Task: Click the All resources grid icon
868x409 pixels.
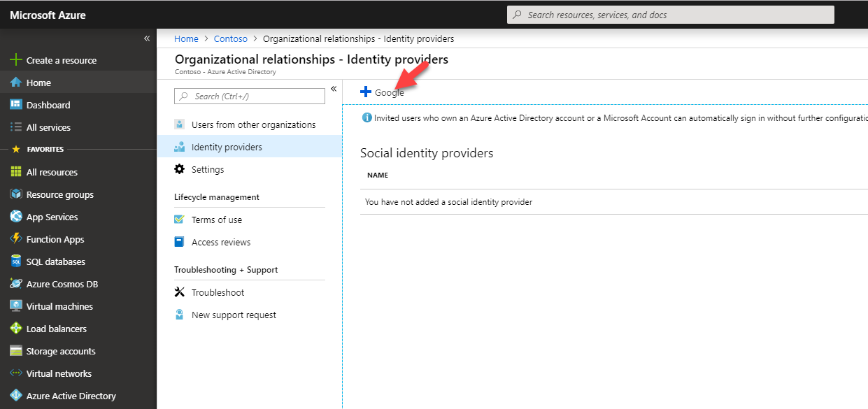Action: click(x=15, y=172)
